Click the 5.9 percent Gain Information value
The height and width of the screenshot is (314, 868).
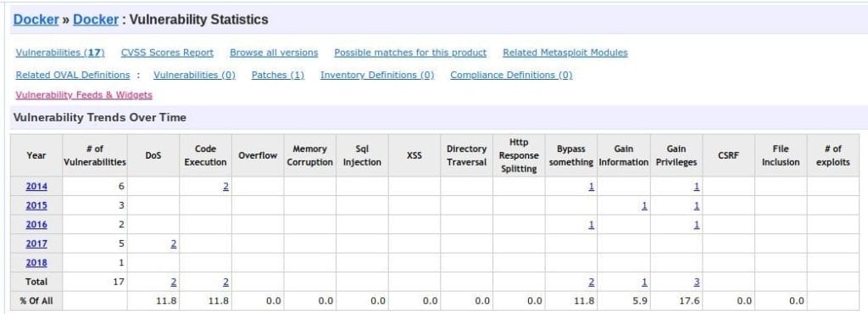pyautogui.click(x=641, y=301)
